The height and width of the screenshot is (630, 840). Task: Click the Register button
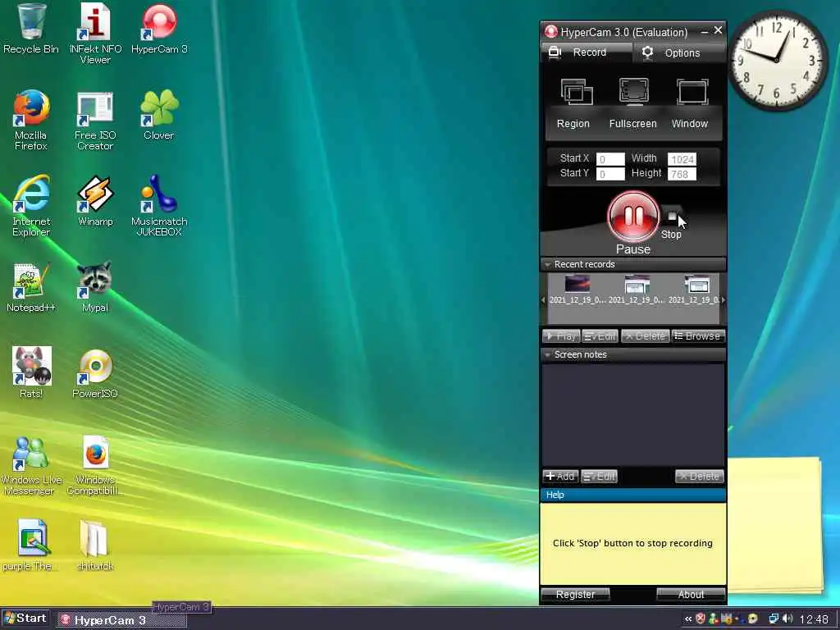[575, 594]
